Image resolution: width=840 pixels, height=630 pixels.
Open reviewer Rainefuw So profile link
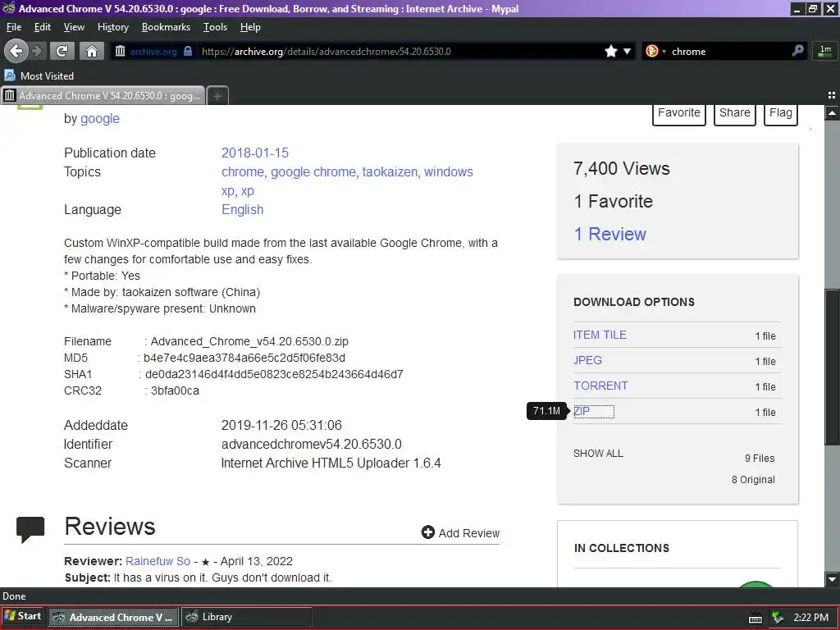tap(158, 561)
